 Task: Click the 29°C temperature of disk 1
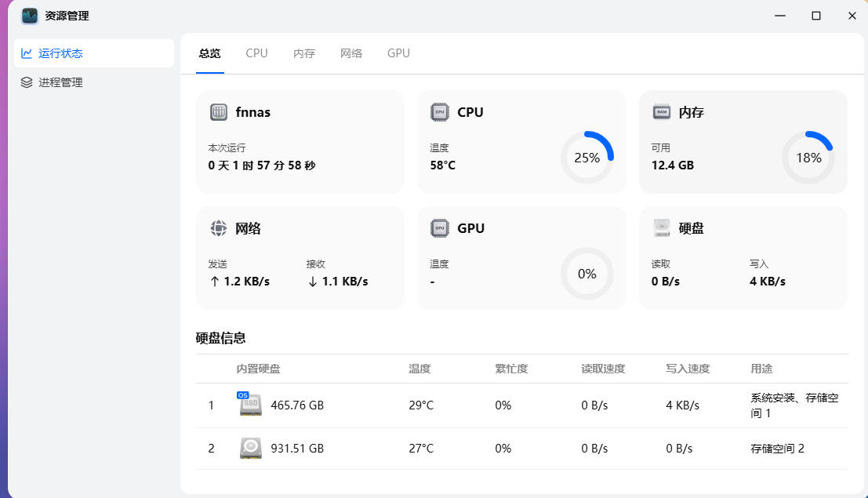[421, 405]
